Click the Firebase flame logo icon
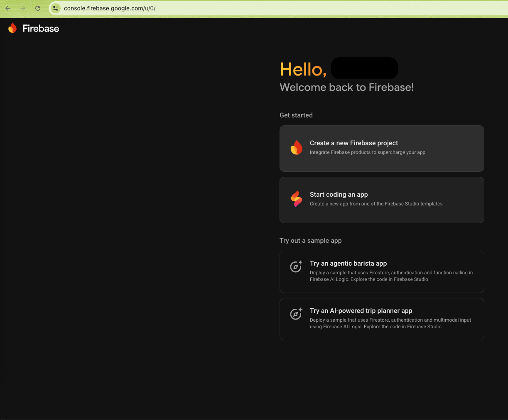 click(12, 28)
